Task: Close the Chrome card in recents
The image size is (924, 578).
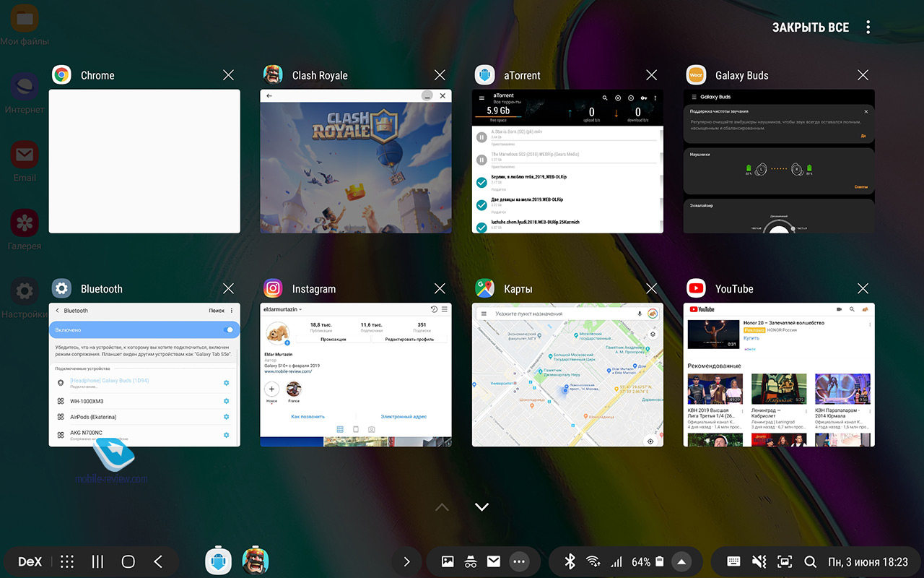Action: (x=229, y=75)
